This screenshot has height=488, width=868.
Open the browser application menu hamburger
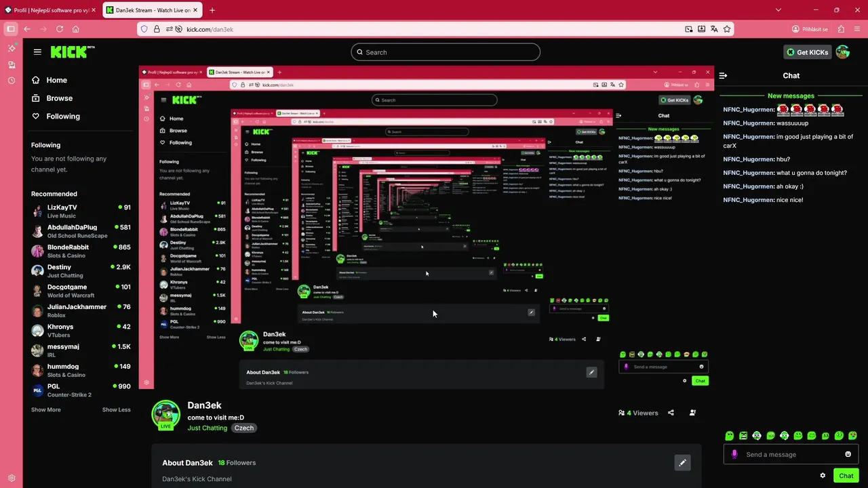(857, 29)
